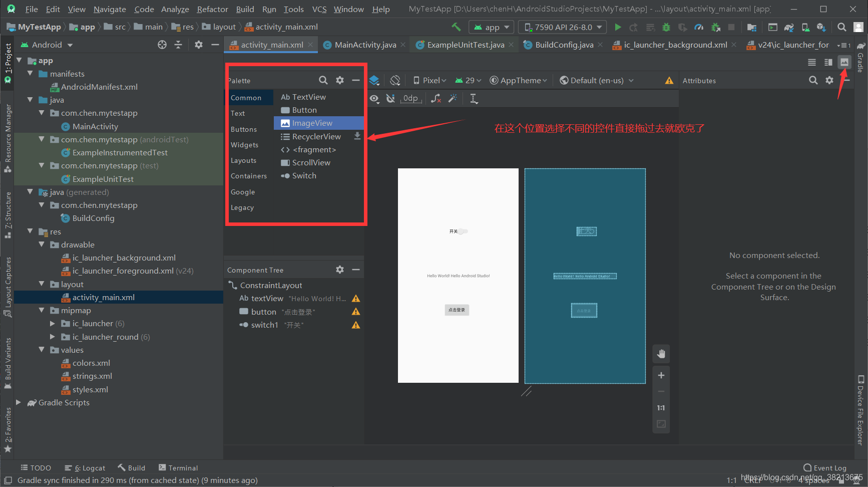Click Attach Debugger to Android Process icon
This screenshot has height=487, width=868.
click(x=716, y=27)
